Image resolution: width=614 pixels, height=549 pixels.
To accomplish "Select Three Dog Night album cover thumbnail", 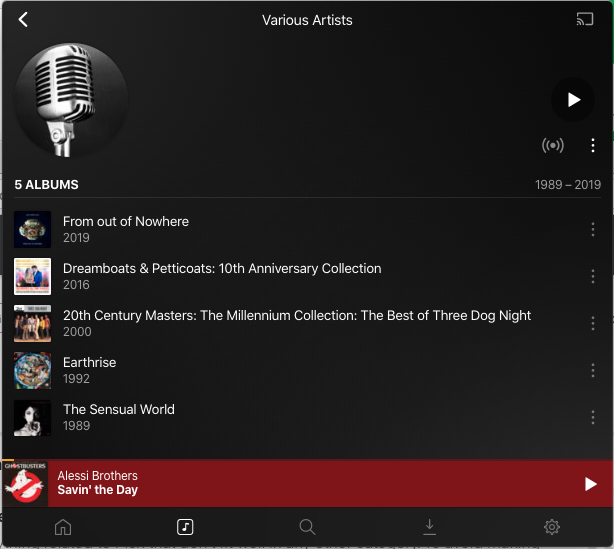I will pos(33,323).
